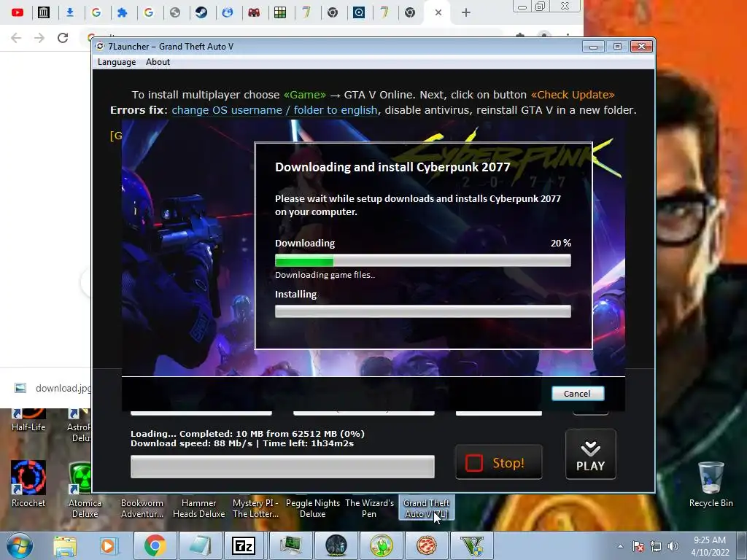Launch Windows Media Player from the taskbar

point(108,546)
